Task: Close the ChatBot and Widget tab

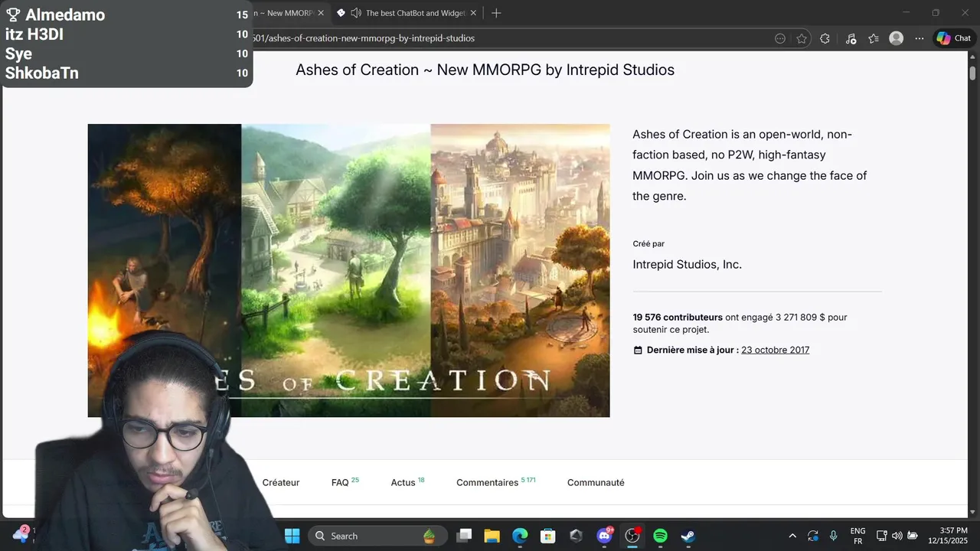Action: 473,13
